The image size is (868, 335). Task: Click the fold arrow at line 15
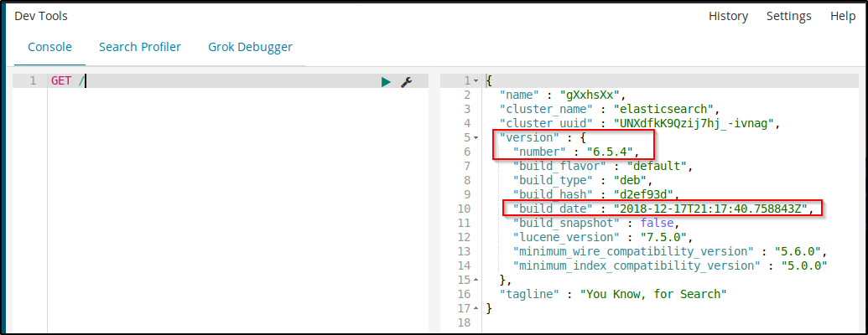[x=476, y=279]
